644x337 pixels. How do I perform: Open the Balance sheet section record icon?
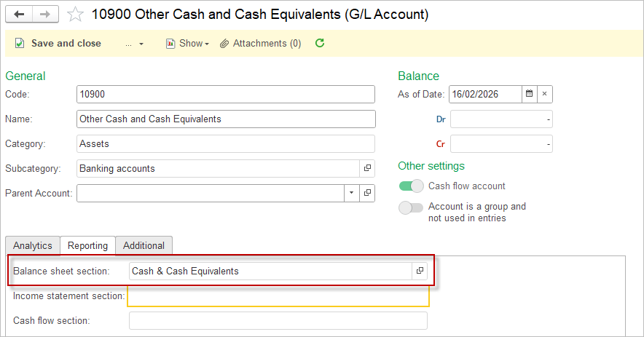point(420,271)
